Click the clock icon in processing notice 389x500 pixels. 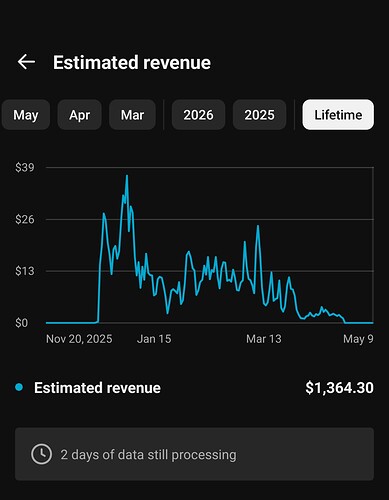[41, 454]
